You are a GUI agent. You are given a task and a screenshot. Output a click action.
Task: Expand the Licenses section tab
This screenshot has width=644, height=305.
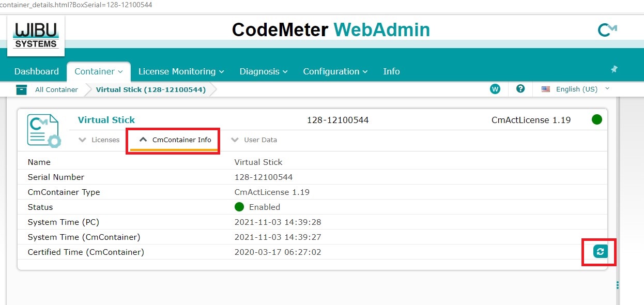coord(99,140)
